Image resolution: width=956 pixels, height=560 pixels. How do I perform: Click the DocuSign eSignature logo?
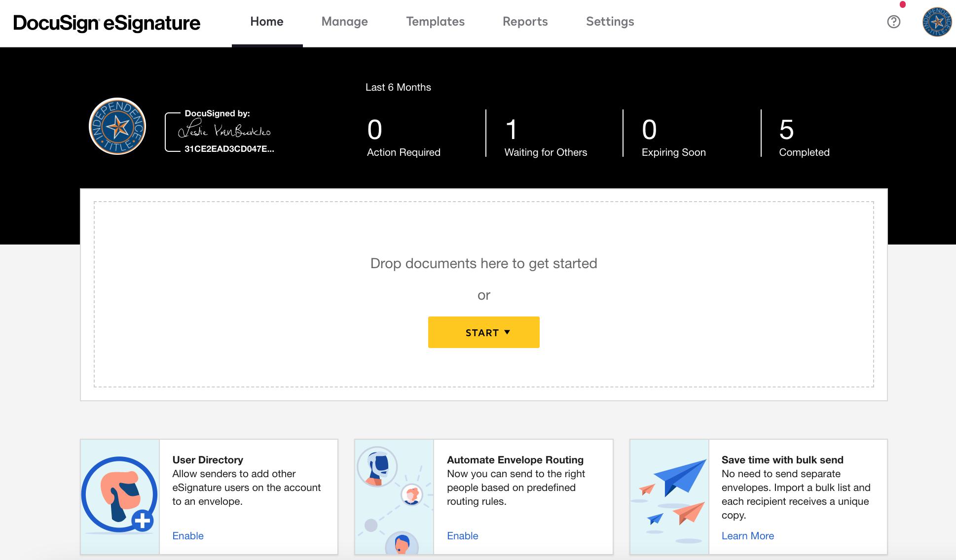tap(107, 23)
